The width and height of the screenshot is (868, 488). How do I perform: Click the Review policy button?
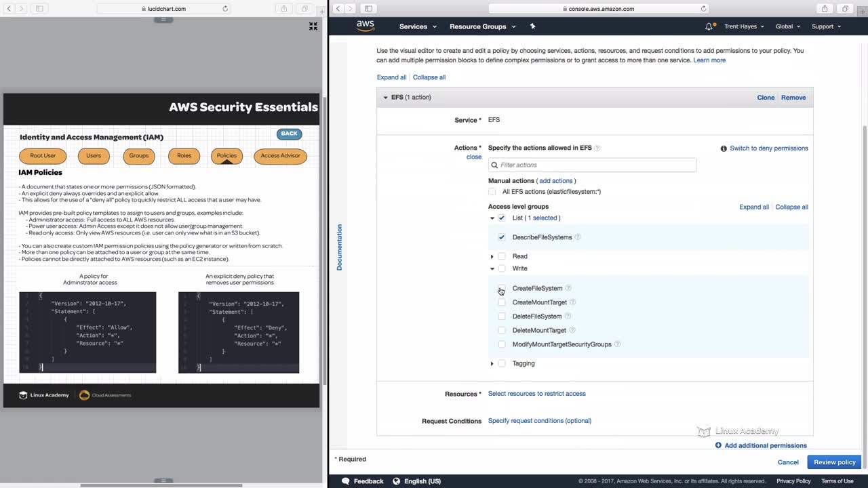(x=834, y=462)
